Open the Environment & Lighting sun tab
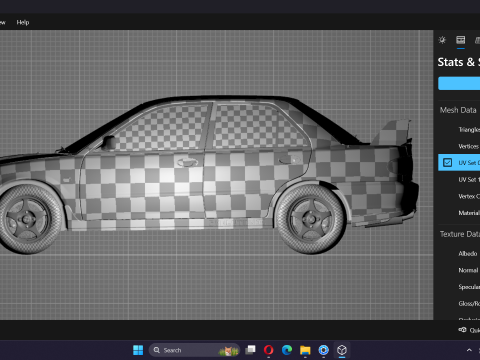The width and height of the screenshot is (480, 360). pos(442,40)
